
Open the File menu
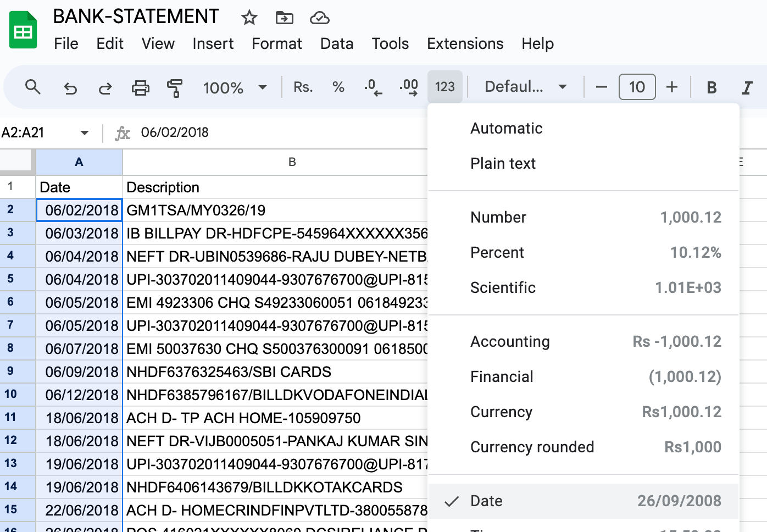pos(66,43)
